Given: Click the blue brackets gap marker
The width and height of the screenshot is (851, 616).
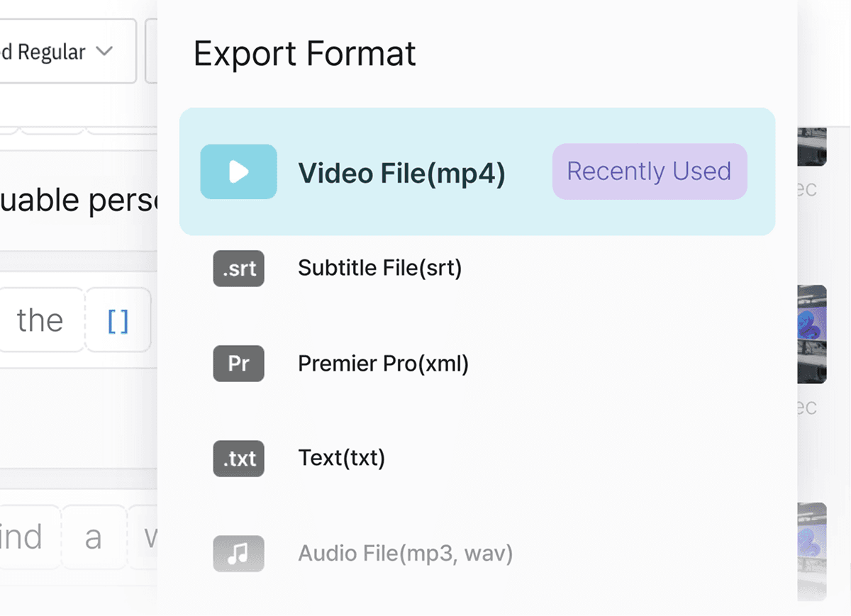Looking at the screenshot, I should (x=118, y=321).
